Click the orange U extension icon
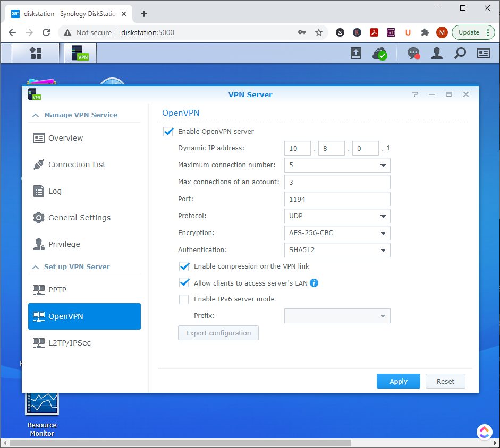This screenshot has width=500, height=448. (408, 32)
